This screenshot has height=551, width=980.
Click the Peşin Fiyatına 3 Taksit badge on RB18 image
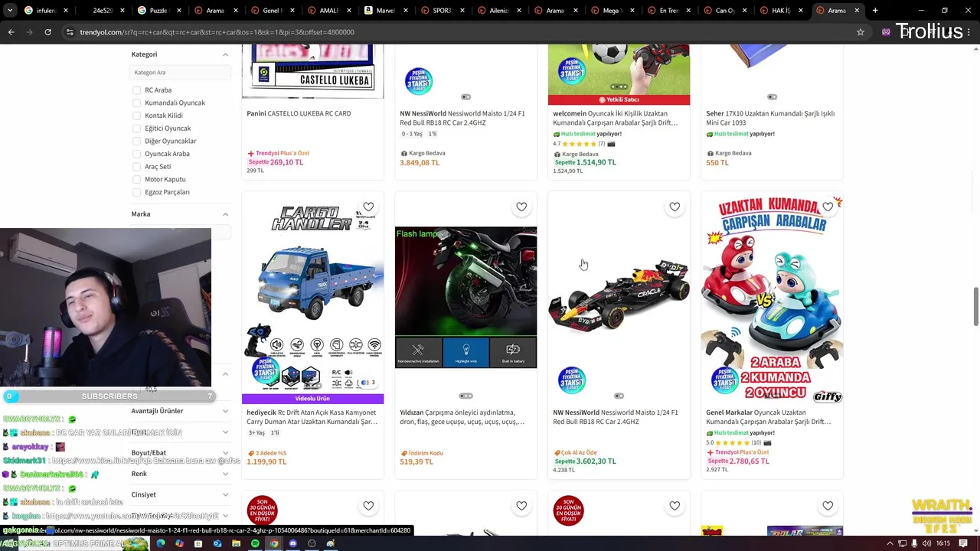[571, 380]
